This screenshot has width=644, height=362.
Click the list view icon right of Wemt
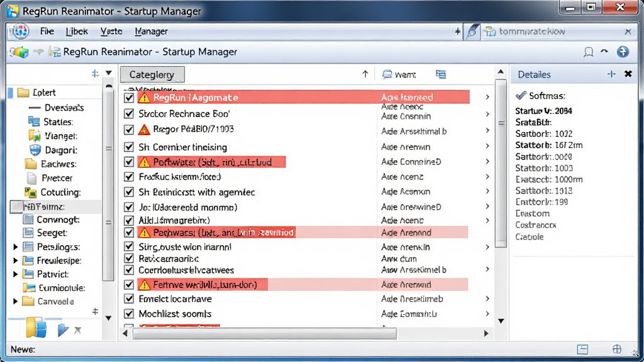(441, 74)
